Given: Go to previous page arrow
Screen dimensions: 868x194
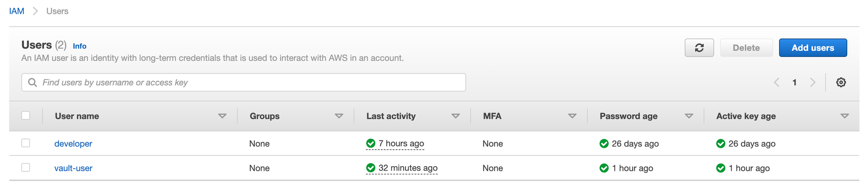Looking at the screenshot, I should [x=776, y=82].
